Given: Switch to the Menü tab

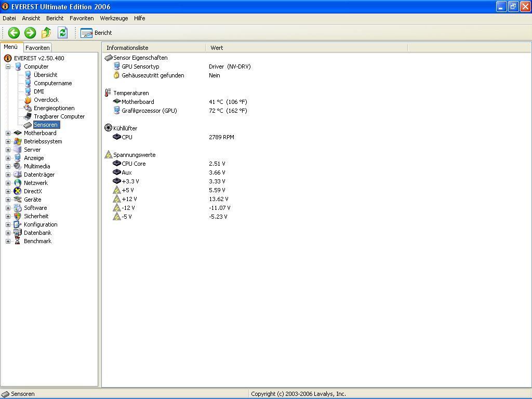Looking at the screenshot, I should coord(11,47).
